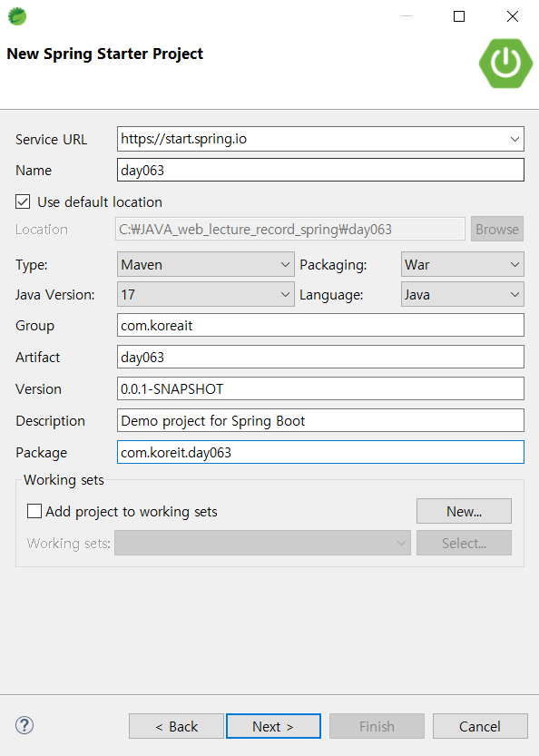This screenshot has height=756, width=539.
Task: Click the Service URL text https://start.spring.io
Action: pos(183,139)
